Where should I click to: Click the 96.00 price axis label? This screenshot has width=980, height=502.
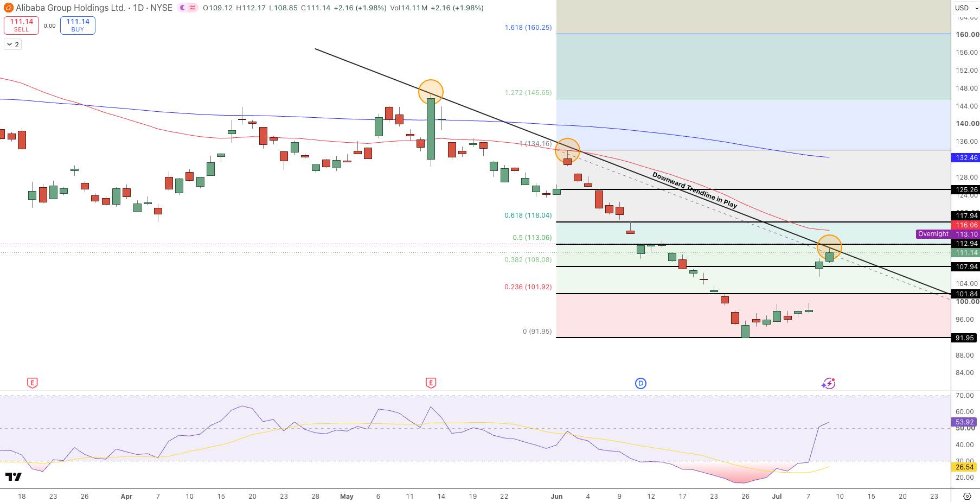(x=965, y=319)
